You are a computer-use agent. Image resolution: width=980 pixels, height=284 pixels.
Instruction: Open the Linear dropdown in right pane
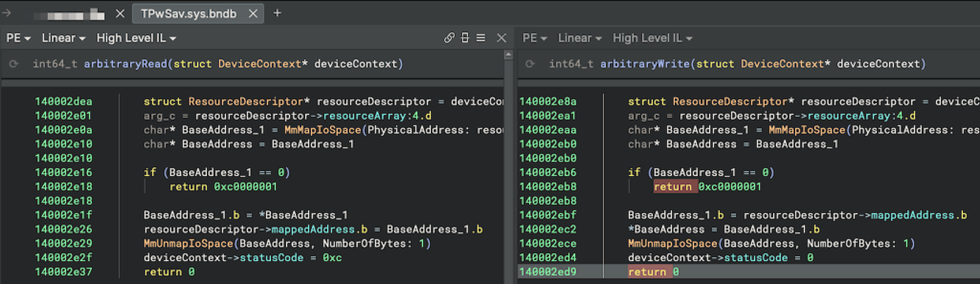pyautogui.click(x=579, y=38)
